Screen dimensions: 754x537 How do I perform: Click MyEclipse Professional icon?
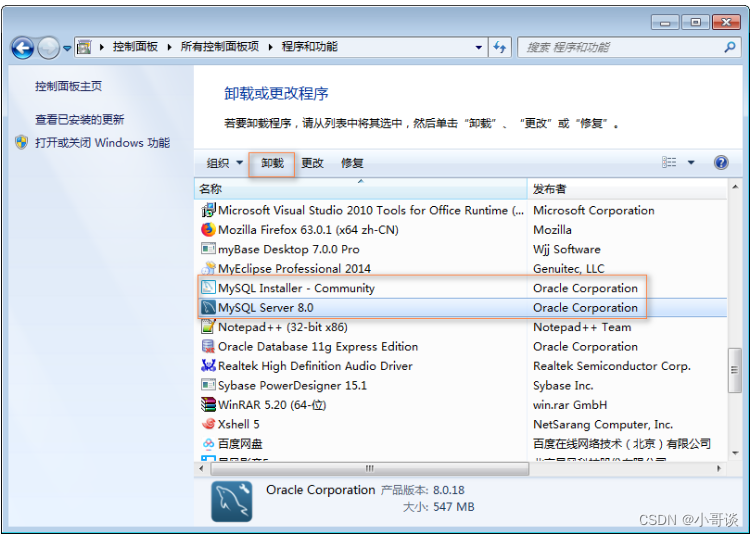pos(208,268)
